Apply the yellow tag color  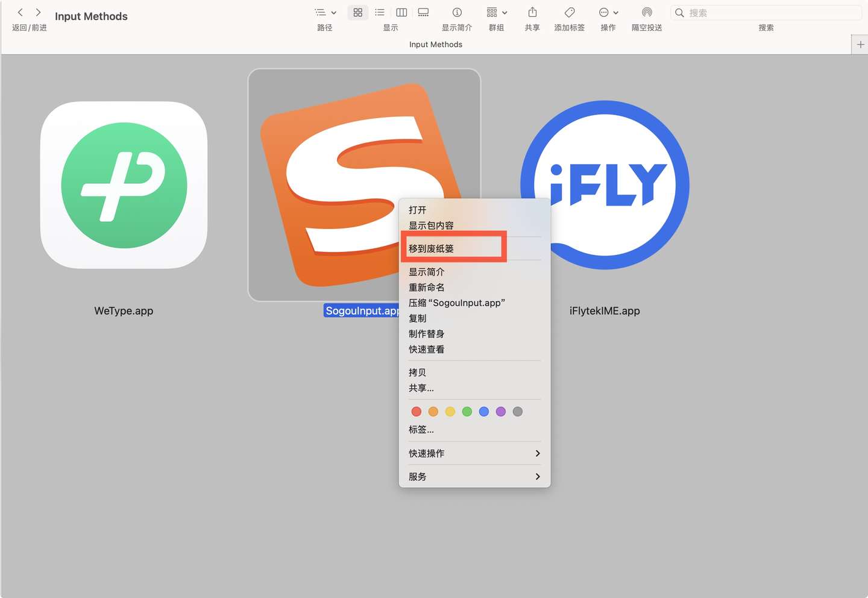tap(450, 412)
